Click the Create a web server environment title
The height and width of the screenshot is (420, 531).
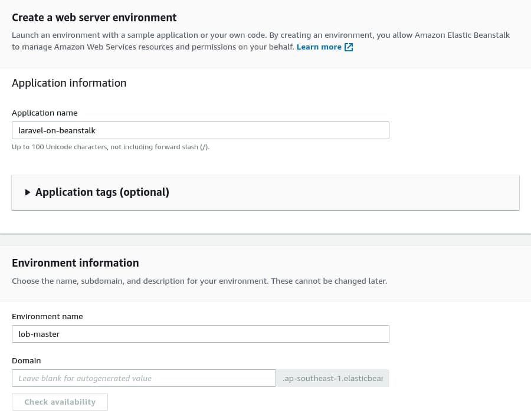point(94,17)
